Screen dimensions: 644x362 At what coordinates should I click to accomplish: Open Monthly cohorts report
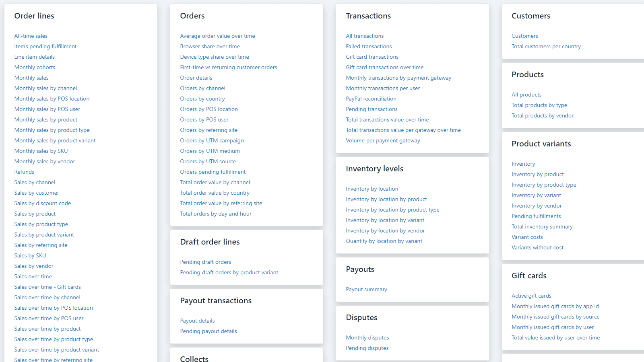35,67
